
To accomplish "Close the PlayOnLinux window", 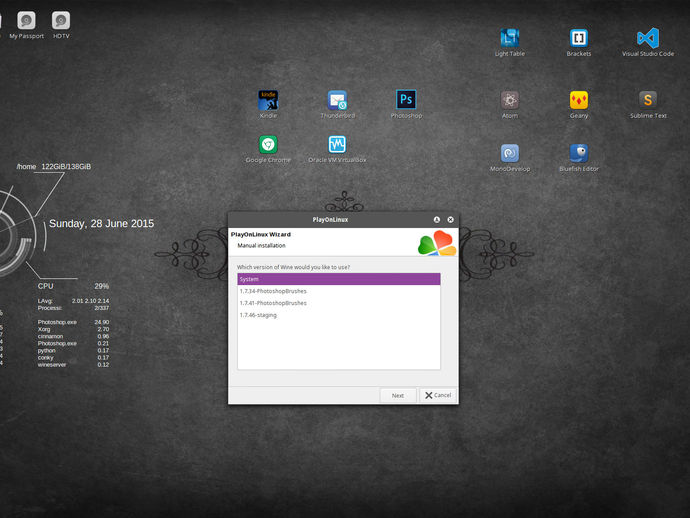I will coord(450,220).
